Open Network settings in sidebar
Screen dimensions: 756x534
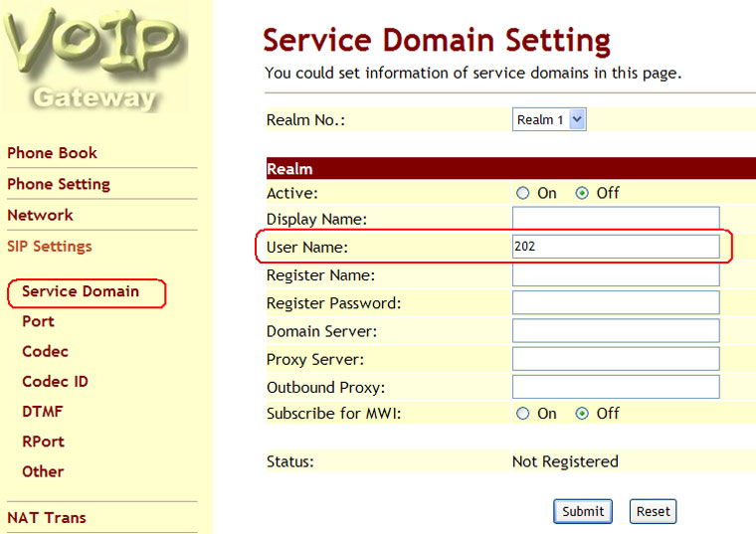click(40, 215)
